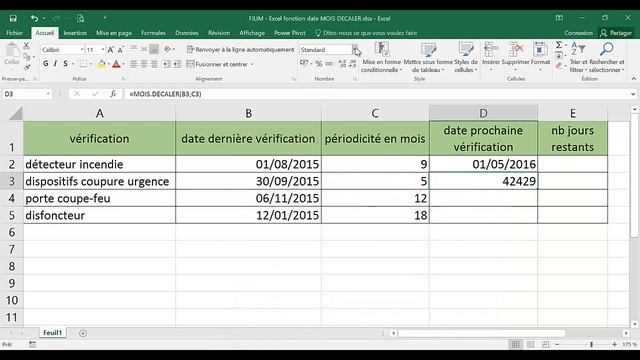Screen dimensions: 640x360
Task: Collapse the ribbon with chevron
Action: pos(633,79)
